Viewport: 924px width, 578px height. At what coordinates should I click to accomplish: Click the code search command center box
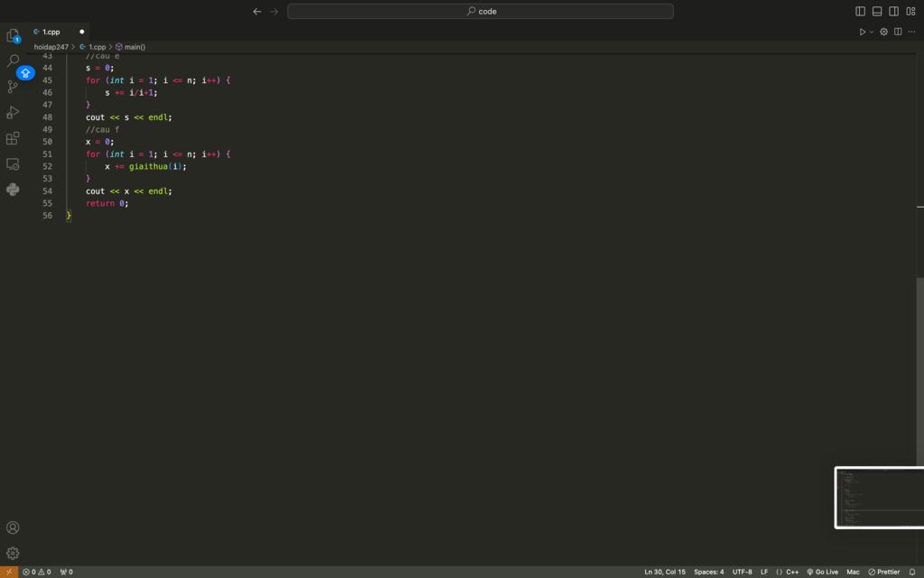coord(480,11)
